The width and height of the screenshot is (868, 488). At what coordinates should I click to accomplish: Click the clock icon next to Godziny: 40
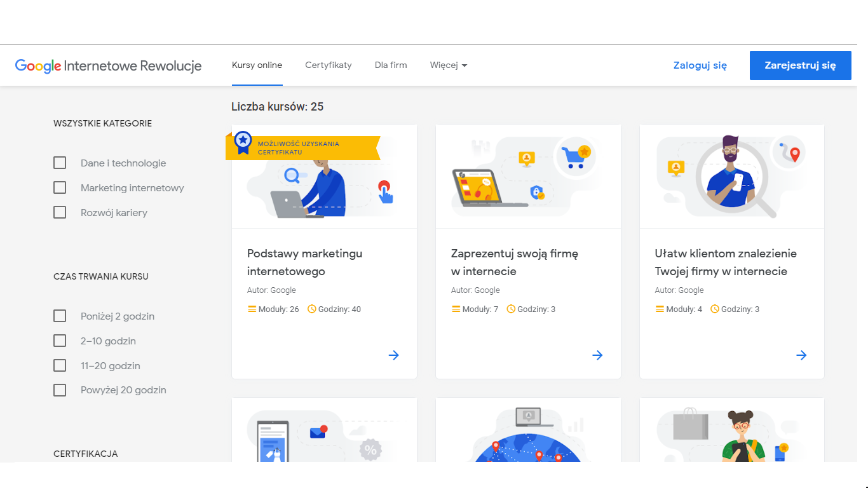tap(312, 309)
